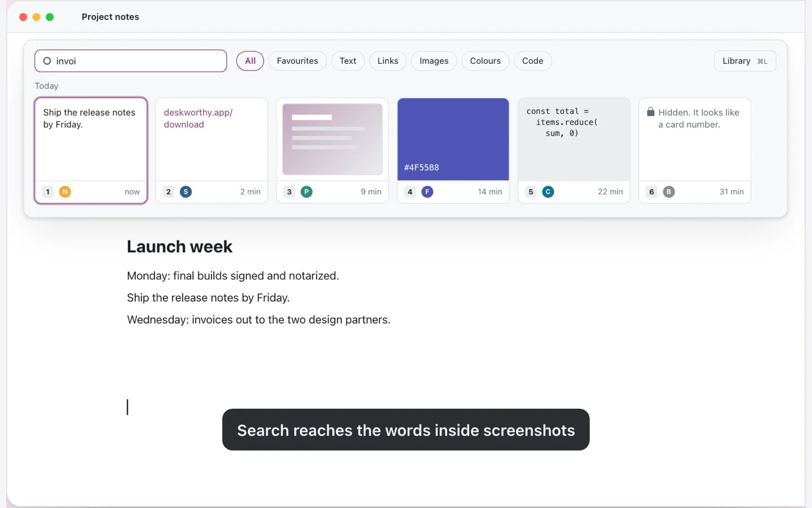This screenshot has width=812, height=508.
Task: Click the Today section label
Action: [46, 86]
